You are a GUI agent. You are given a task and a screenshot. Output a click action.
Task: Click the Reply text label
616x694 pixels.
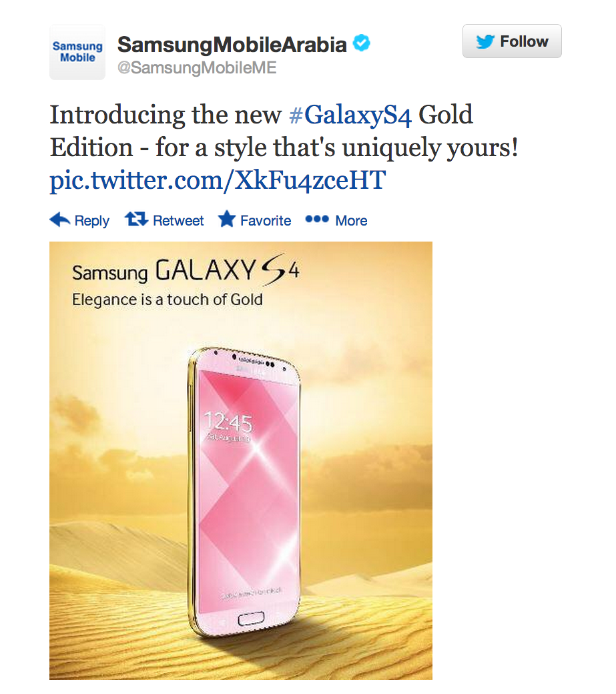coord(91,220)
